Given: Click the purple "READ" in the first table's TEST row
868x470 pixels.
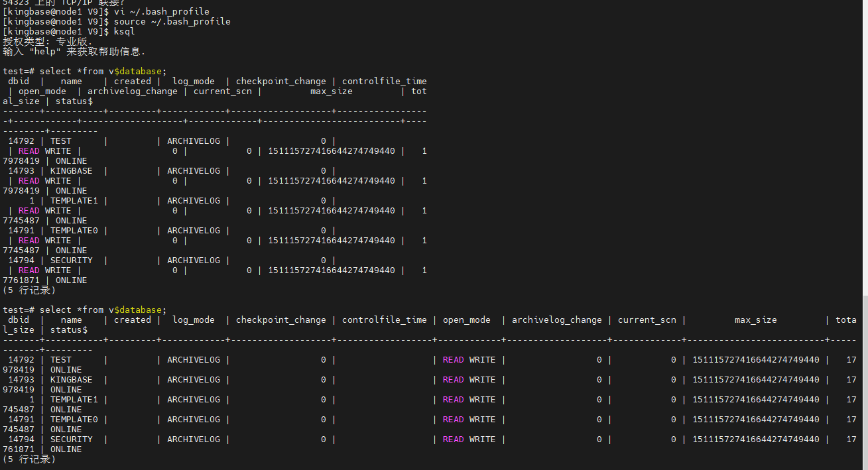Looking at the screenshot, I should click(29, 150).
